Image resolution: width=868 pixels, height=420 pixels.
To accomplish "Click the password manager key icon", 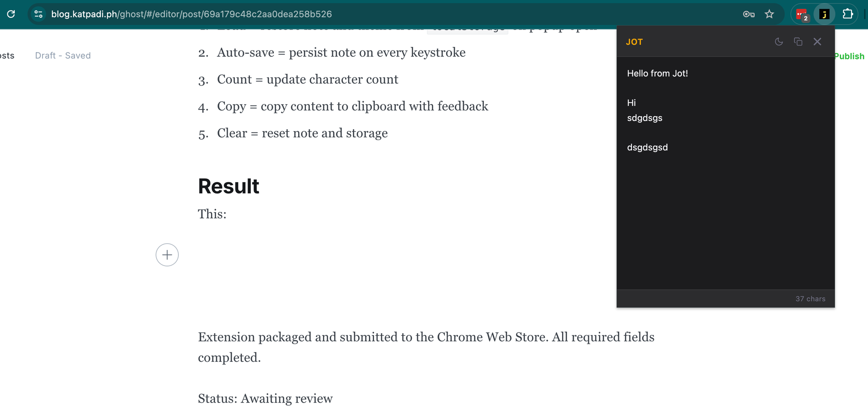I will [748, 14].
